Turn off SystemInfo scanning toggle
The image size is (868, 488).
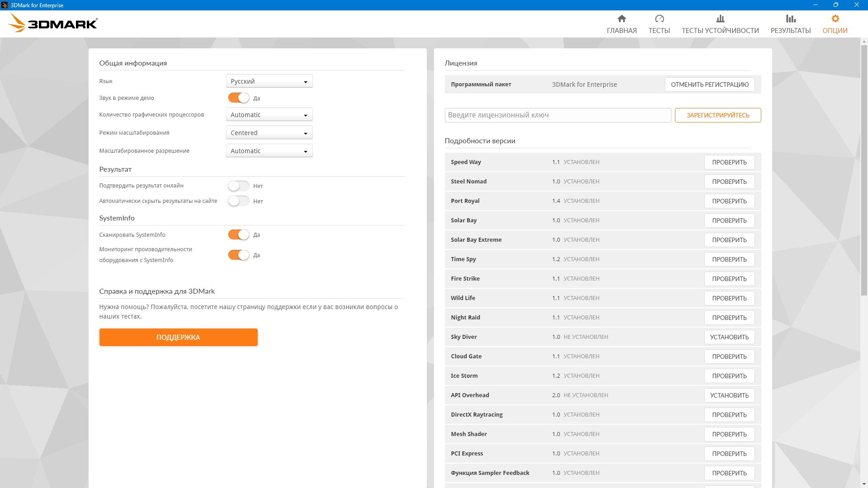pos(238,235)
